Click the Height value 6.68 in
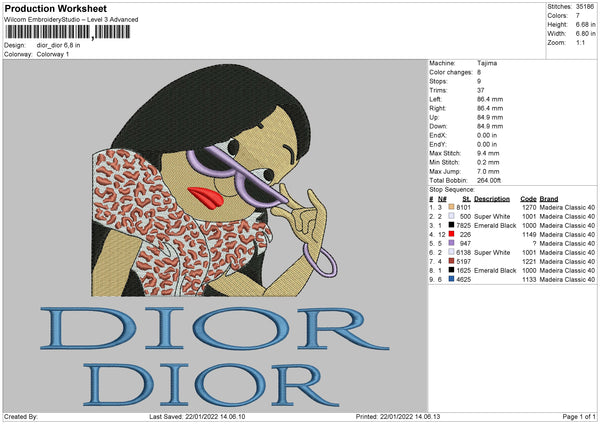Screen dimensions: 600x424 click(585, 24)
